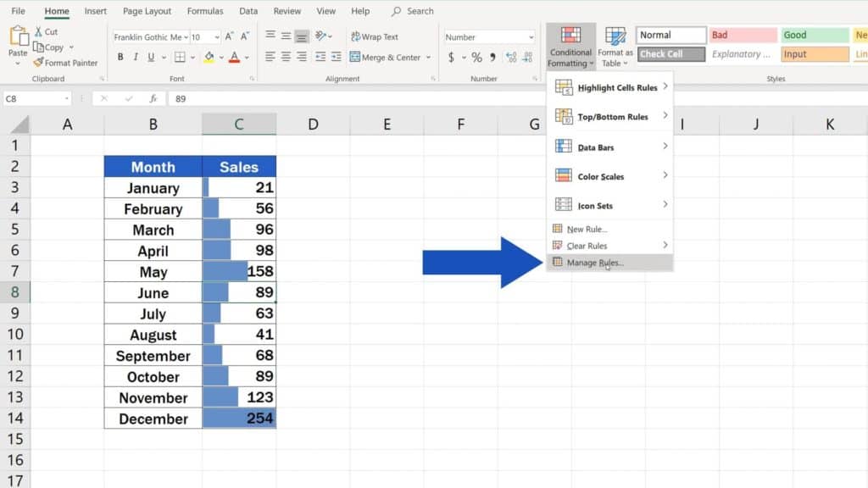Image resolution: width=868 pixels, height=488 pixels.
Task: Expand the Merge & Center dropdown arrow
Action: (x=428, y=58)
